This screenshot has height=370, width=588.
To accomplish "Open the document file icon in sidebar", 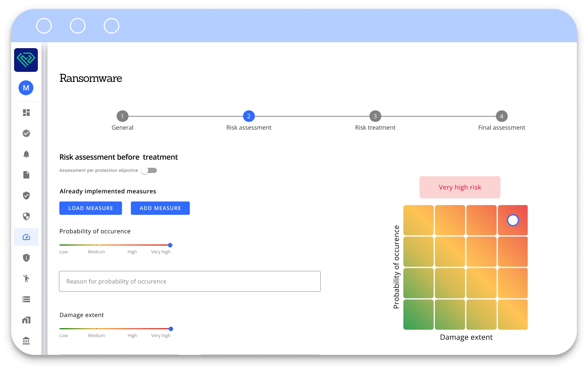I will (26, 175).
